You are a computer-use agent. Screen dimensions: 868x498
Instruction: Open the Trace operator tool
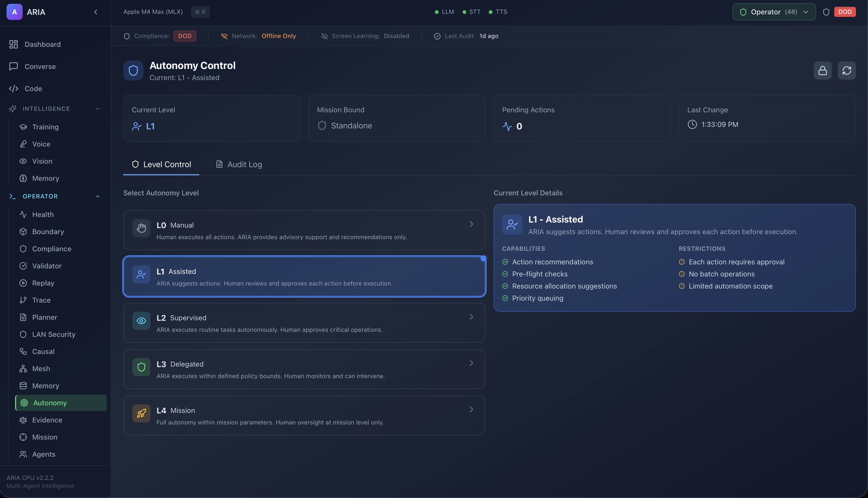pyautogui.click(x=41, y=300)
